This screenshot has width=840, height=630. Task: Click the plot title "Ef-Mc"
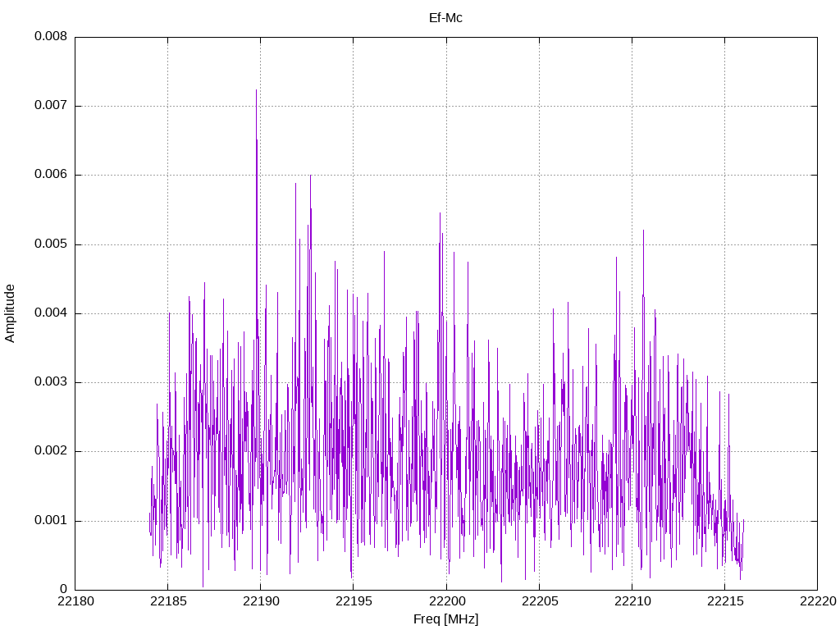[445, 18]
